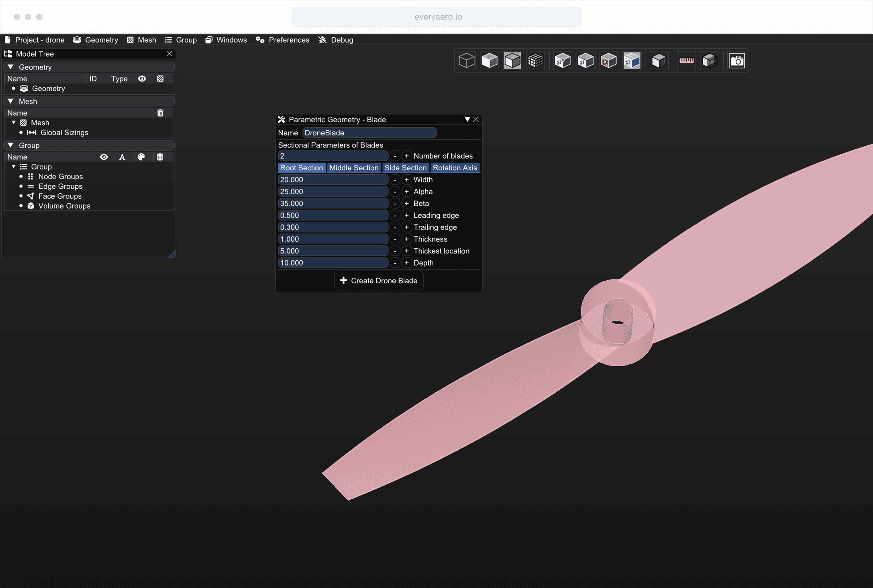This screenshot has width=873, height=588.
Task: Take a screenshot with camera icon
Action: 736,61
